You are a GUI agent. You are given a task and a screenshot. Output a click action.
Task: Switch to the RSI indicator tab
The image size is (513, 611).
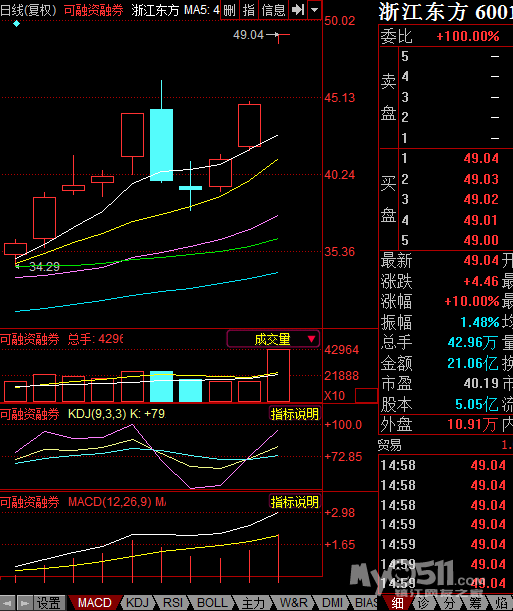173,603
